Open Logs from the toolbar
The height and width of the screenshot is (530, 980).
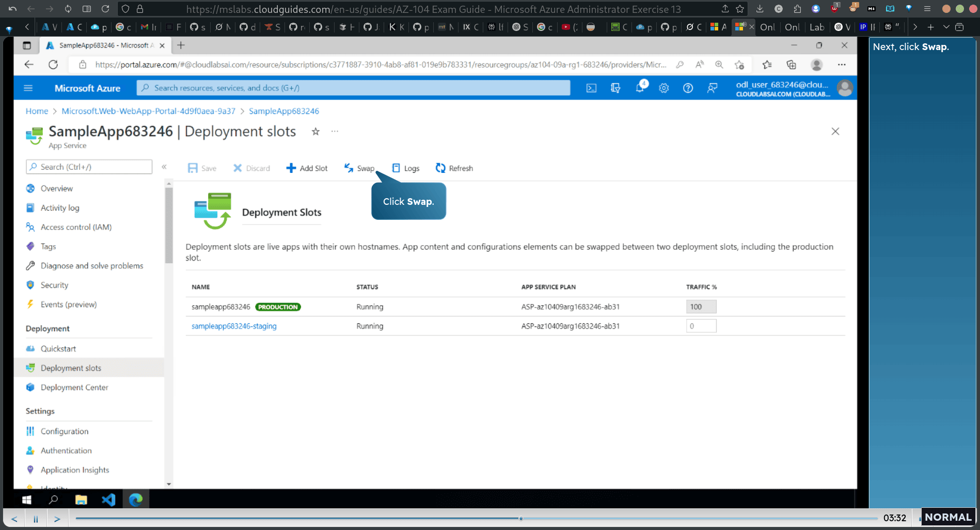point(406,168)
